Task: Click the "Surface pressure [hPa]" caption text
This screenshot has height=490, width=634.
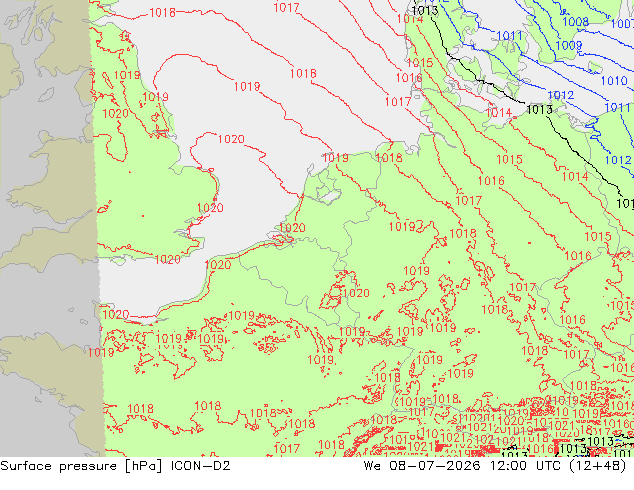Action: click(x=81, y=466)
